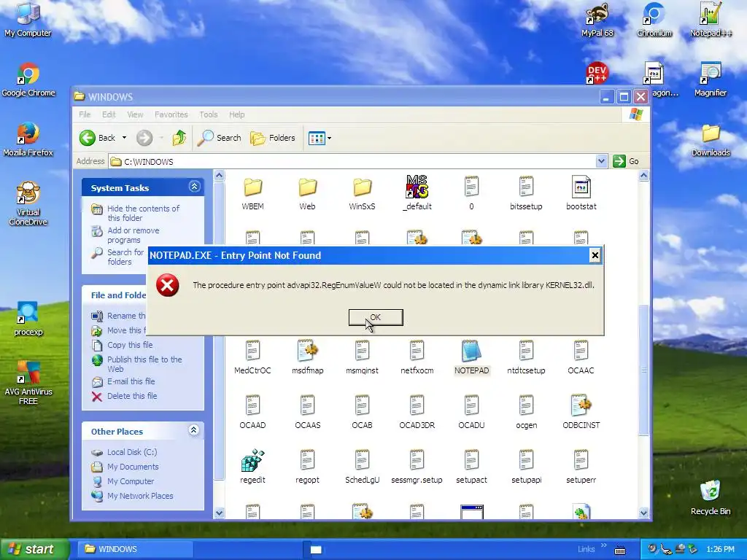Click the Start button
747x560 pixels.
tap(34, 549)
